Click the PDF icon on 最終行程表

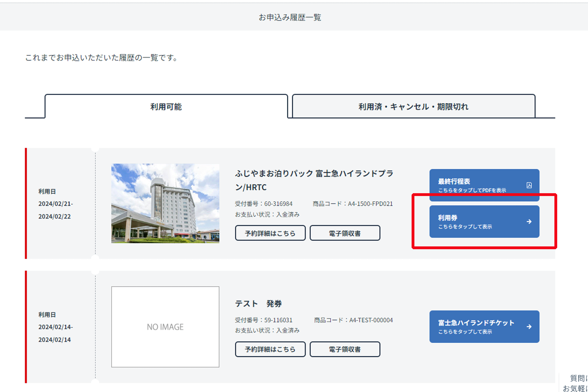(529, 185)
